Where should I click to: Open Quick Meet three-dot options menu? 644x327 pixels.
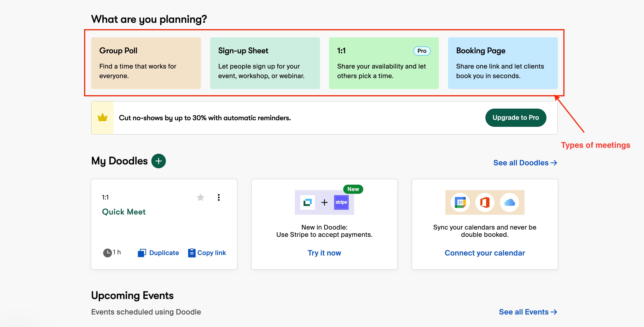tap(219, 197)
